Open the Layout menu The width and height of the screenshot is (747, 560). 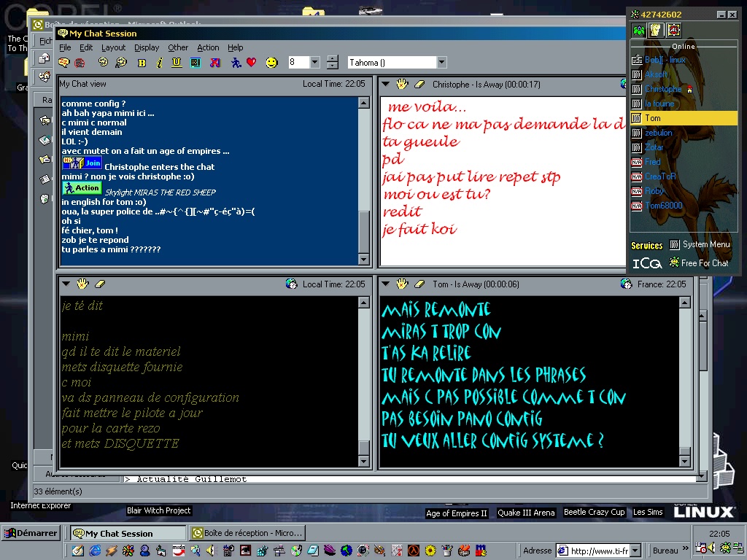(x=113, y=47)
